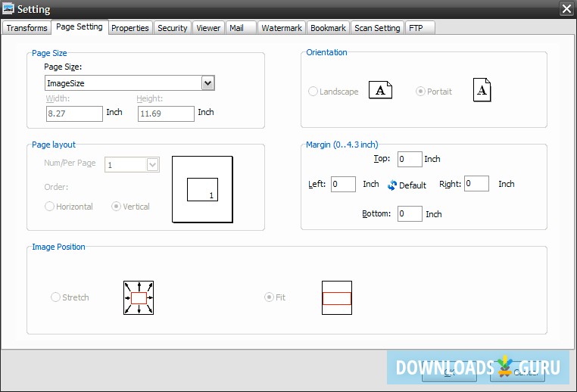Open the Page Size ImageSize dropdown
The image size is (577, 392).
pos(208,83)
